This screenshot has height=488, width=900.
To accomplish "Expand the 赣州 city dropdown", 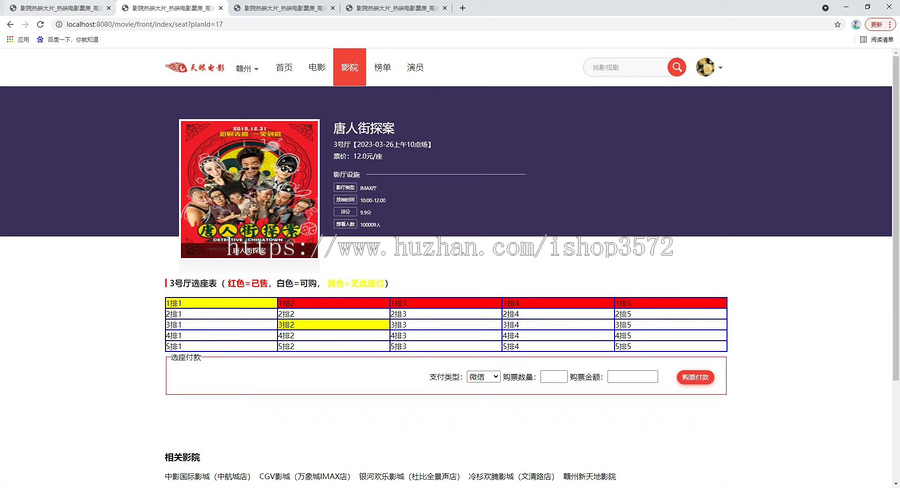I will [x=247, y=68].
